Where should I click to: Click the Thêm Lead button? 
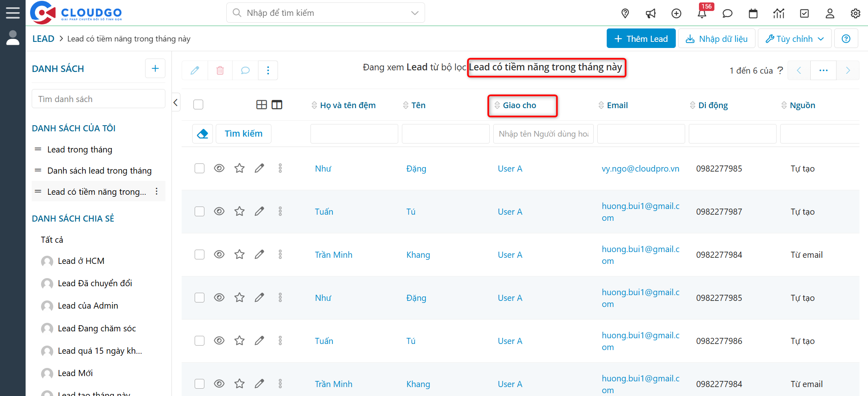(641, 39)
